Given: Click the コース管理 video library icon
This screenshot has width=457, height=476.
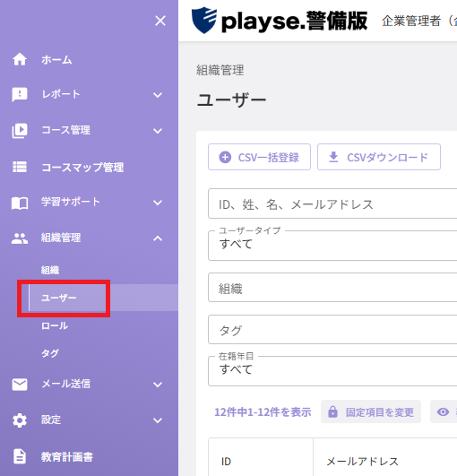Looking at the screenshot, I should [20, 131].
